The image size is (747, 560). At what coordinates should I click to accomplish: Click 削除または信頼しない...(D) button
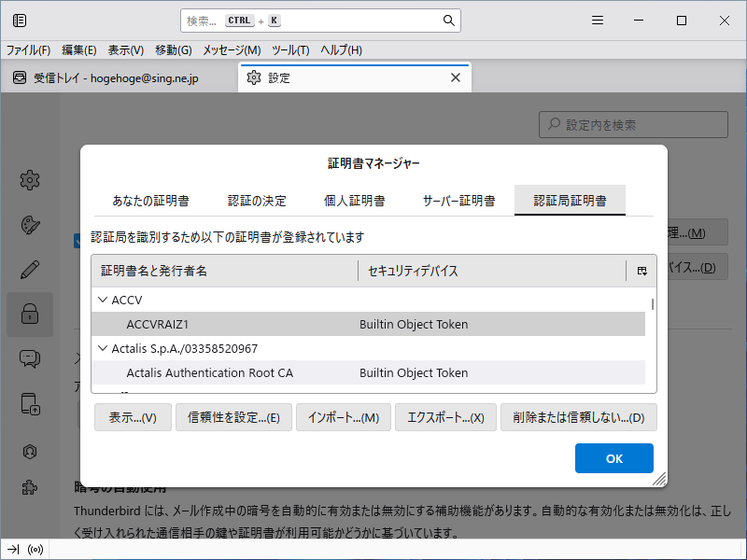coord(579,417)
